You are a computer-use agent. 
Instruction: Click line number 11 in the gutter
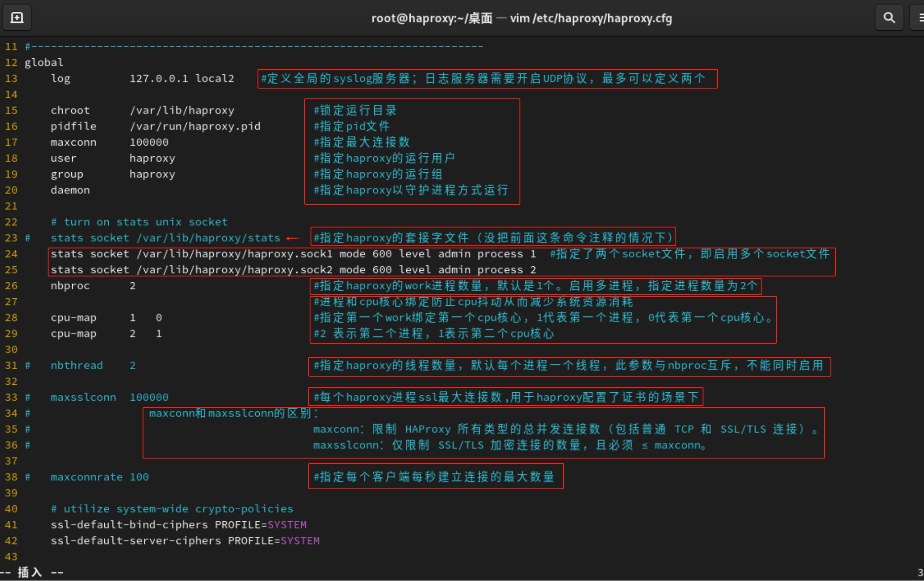[11, 47]
